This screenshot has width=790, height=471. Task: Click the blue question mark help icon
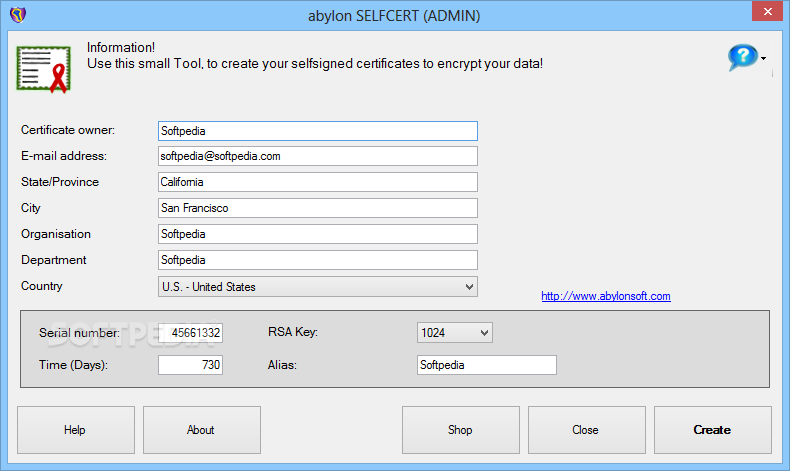point(742,57)
